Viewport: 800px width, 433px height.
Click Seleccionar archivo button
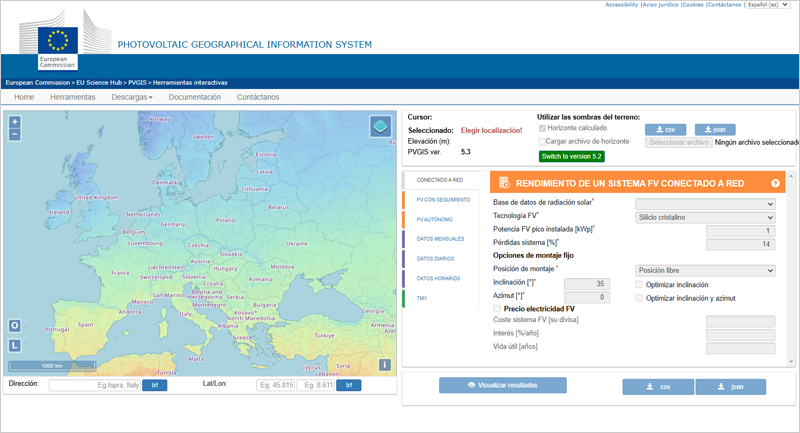pos(679,142)
